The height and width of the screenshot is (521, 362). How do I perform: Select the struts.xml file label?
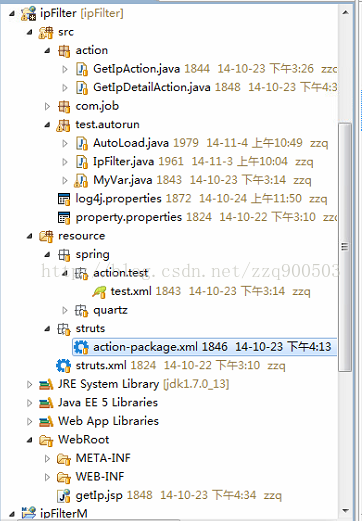101,366
